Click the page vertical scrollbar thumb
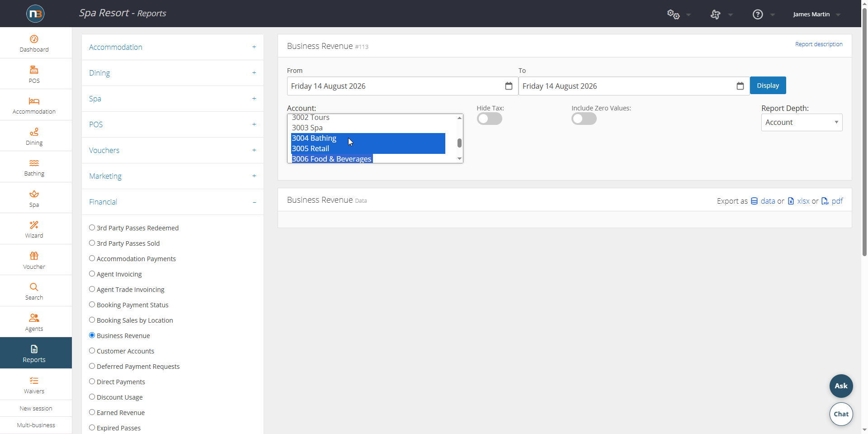 tap(864, 131)
